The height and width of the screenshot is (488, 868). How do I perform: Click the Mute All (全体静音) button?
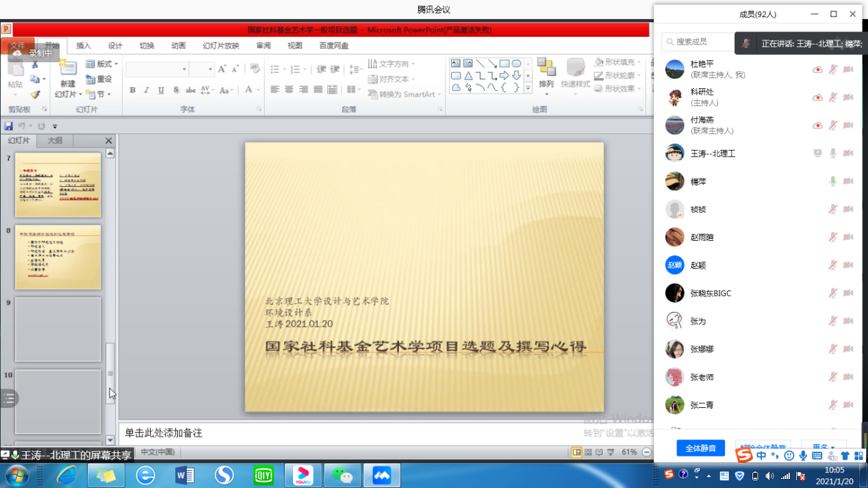(700, 448)
